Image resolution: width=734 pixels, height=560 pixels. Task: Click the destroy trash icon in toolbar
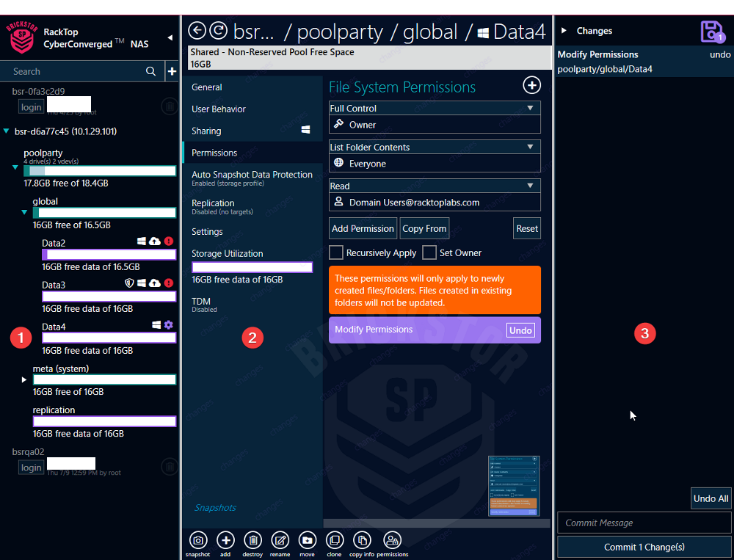point(252,540)
